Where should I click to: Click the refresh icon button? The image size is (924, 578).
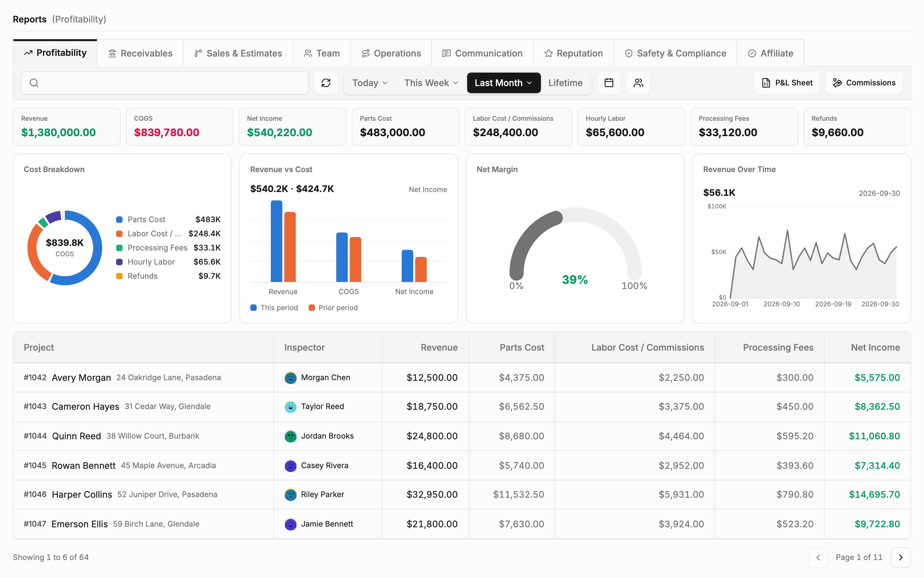click(x=326, y=83)
